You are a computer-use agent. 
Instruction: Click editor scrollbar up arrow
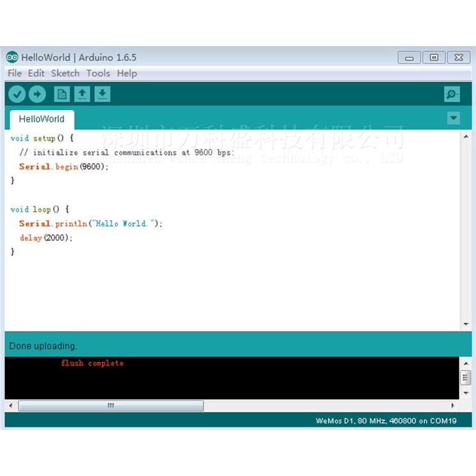point(466,137)
